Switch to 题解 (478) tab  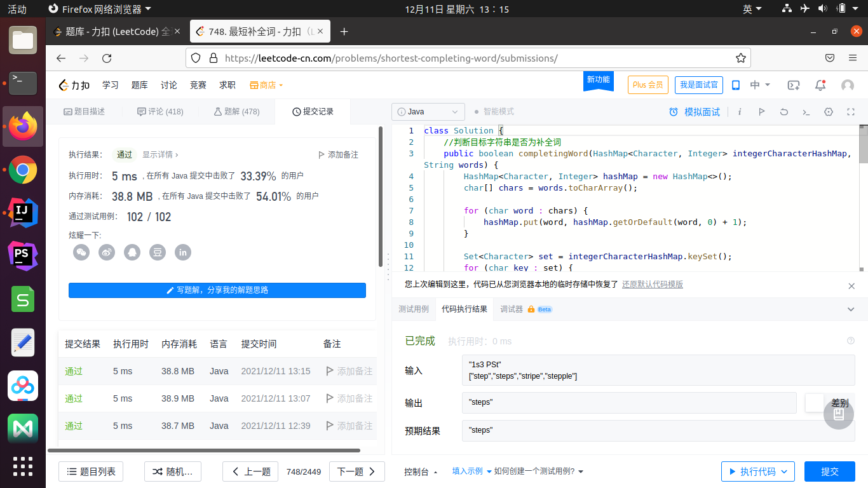click(x=236, y=111)
